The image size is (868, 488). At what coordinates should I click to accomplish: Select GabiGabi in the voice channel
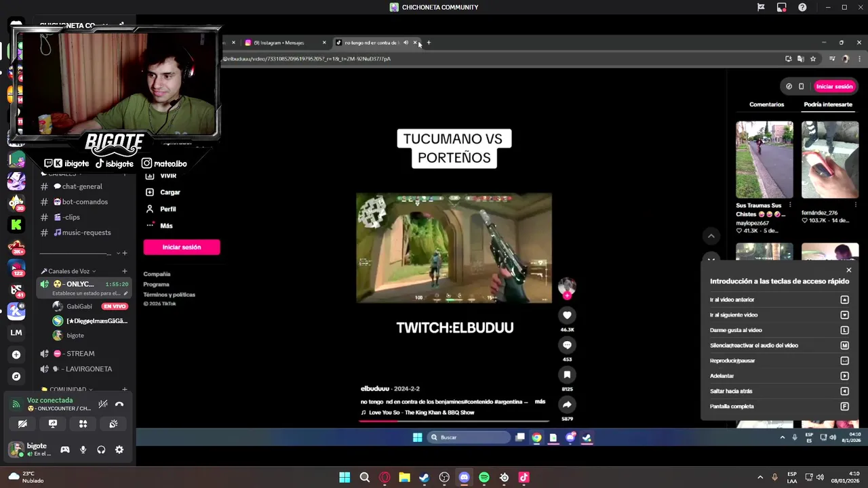click(79, 306)
